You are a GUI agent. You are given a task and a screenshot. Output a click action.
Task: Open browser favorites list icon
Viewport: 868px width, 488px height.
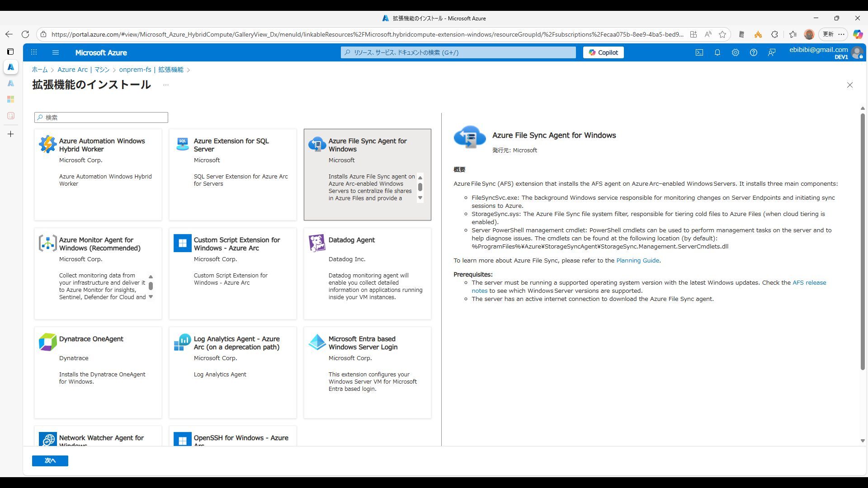pyautogui.click(x=793, y=34)
